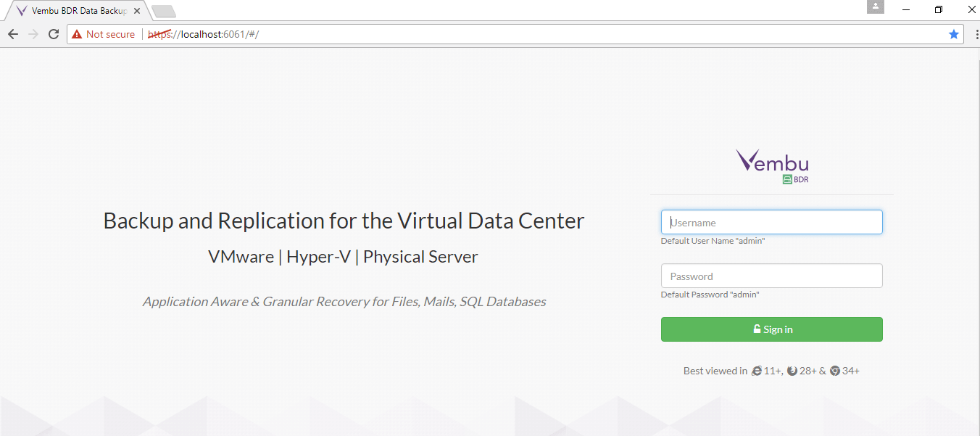Image resolution: width=980 pixels, height=436 pixels.
Task: Click the green Sign in button
Action: [772, 329]
